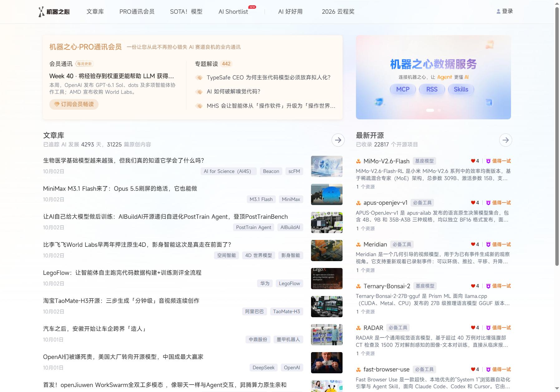This screenshot has height=392, width=560.
Task: Open PRO通讯会员 in the navigation
Action: tap(137, 12)
